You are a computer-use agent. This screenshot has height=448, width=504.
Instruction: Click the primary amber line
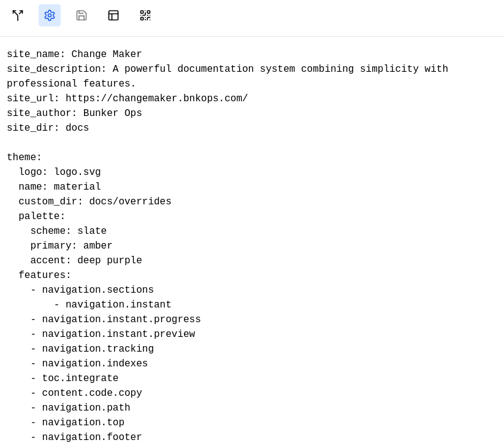point(71,245)
